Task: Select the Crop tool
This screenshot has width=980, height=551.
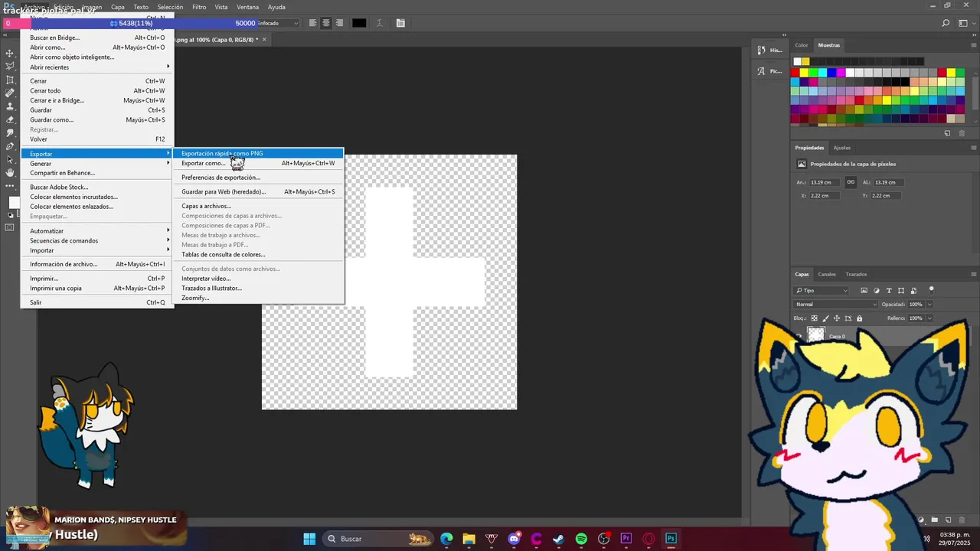Action: click(x=10, y=80)
